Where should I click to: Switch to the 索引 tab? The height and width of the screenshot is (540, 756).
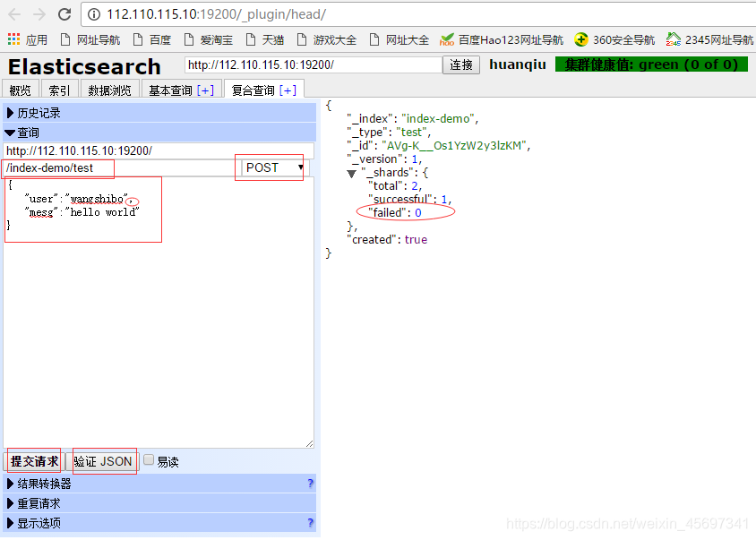pos(59,90)
